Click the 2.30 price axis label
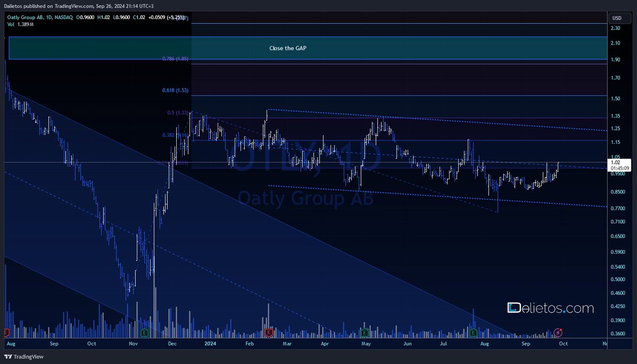Screen dimensions: 637x364 point(616,28)
